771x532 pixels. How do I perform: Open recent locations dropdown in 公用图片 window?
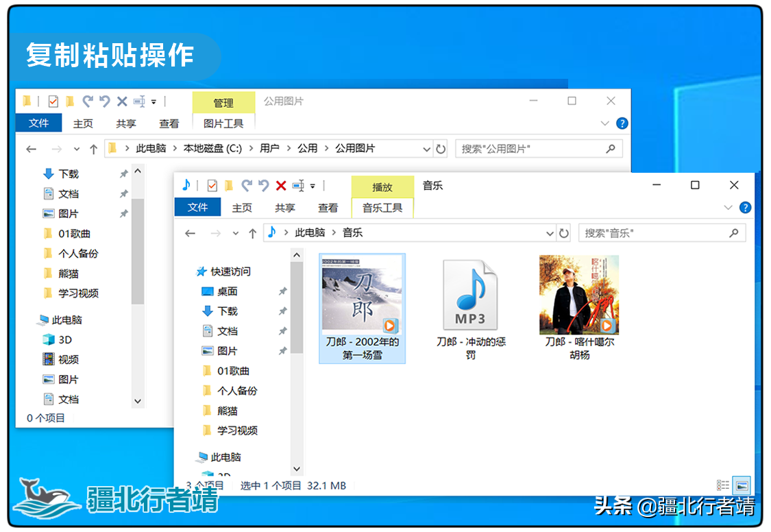pos(77,149)
